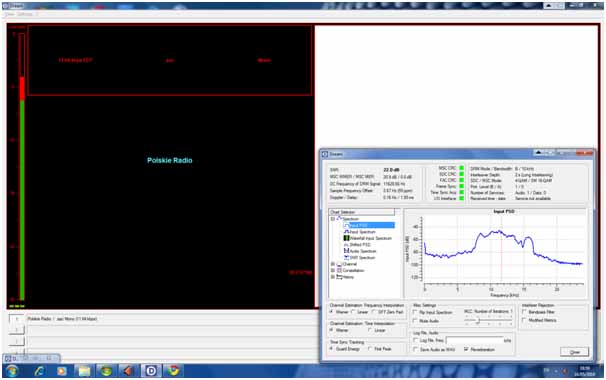
Task: Open the Audio Spectrum chart
Action: [x=360, y=251]
